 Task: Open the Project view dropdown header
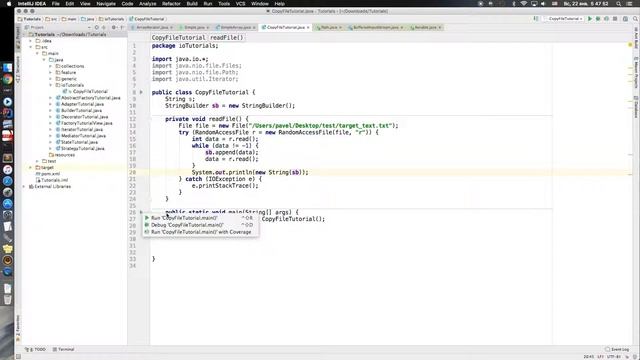click(58, 27)
